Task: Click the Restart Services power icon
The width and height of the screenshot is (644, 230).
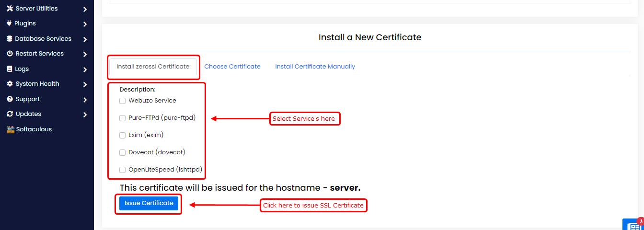Action: click(x=10, y=54)
